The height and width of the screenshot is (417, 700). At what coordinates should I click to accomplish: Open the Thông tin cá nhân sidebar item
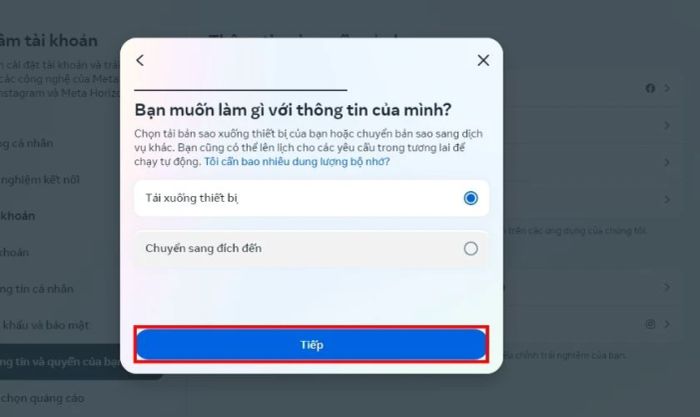tap(37, 289)
